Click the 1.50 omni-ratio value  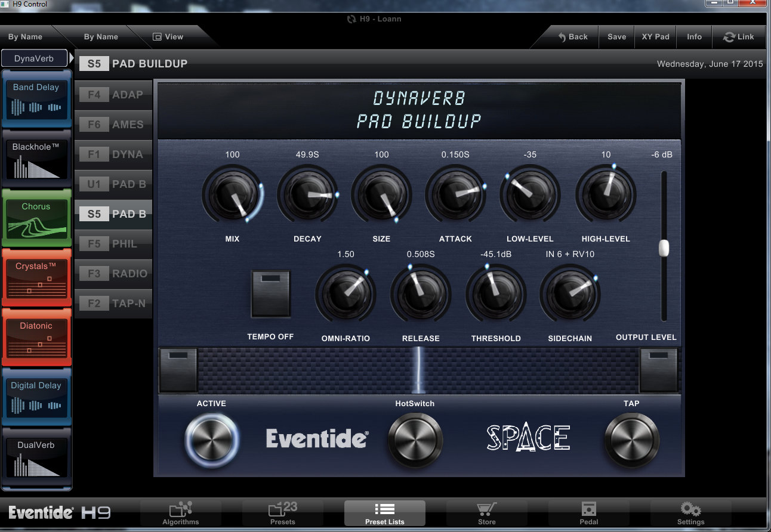pyautogui.click(x=346, y=254)
